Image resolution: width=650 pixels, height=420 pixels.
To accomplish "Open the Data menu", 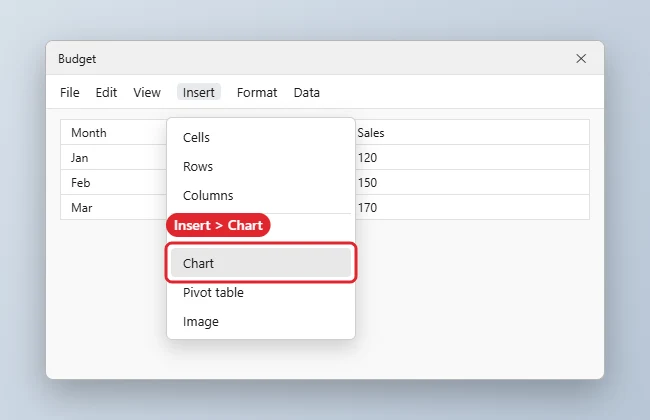I will pyautogui.click(x=307, y=92).
